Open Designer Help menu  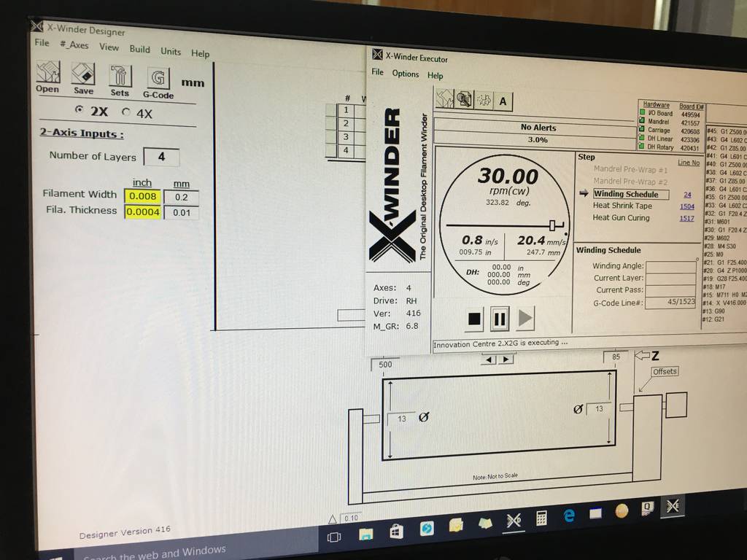pyautogui.click(x=200, y=53)
